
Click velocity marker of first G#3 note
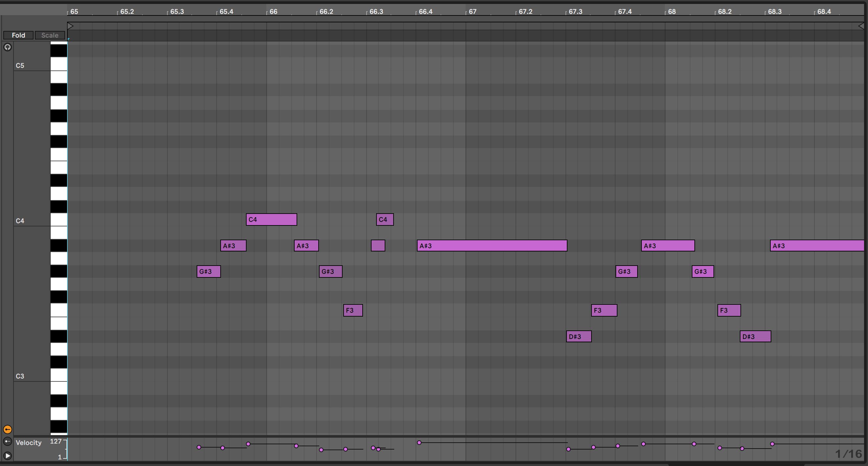point(199,447)
